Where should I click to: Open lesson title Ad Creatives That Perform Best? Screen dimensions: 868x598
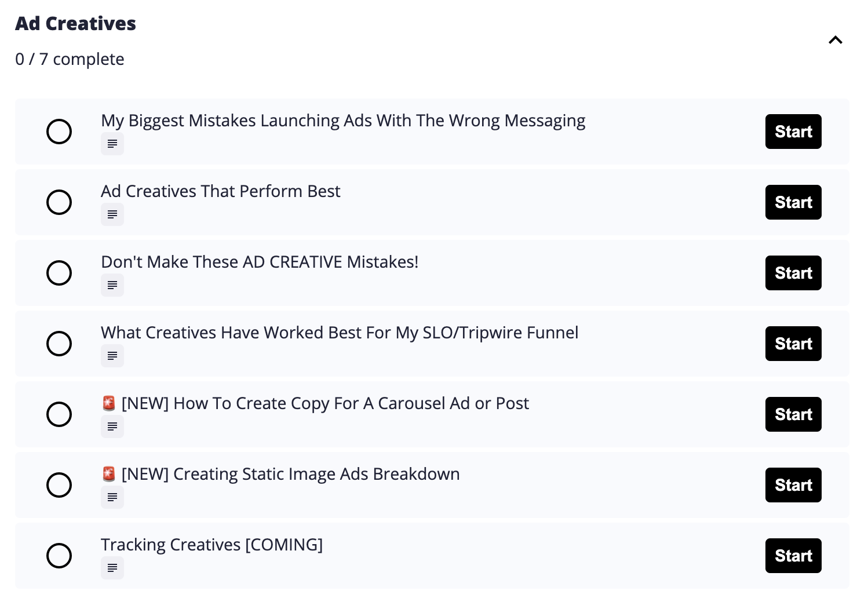click(x=220, y=191)
